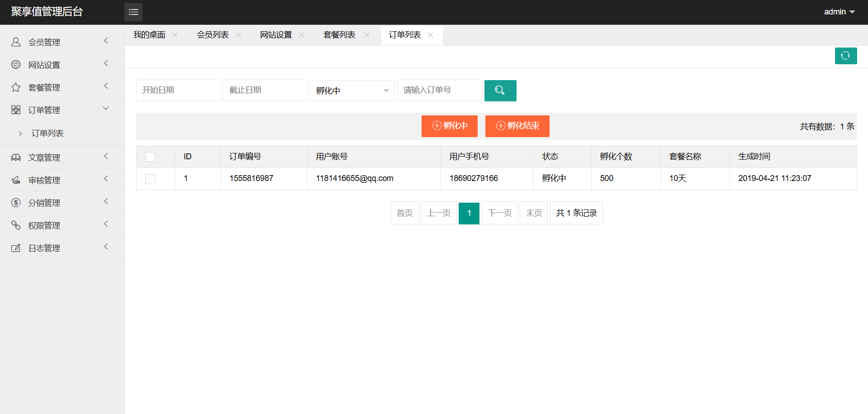Check the checkbox for order 1555816987

(x=150, y=179)
